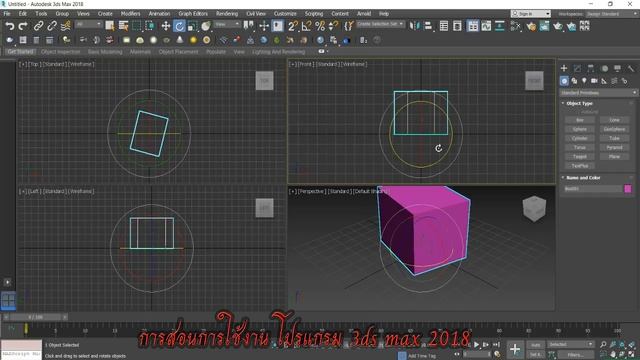Viewport: 640px width, 360px height.
Task: Click the GeoSphere primitive button
Action: click(614, 129)
